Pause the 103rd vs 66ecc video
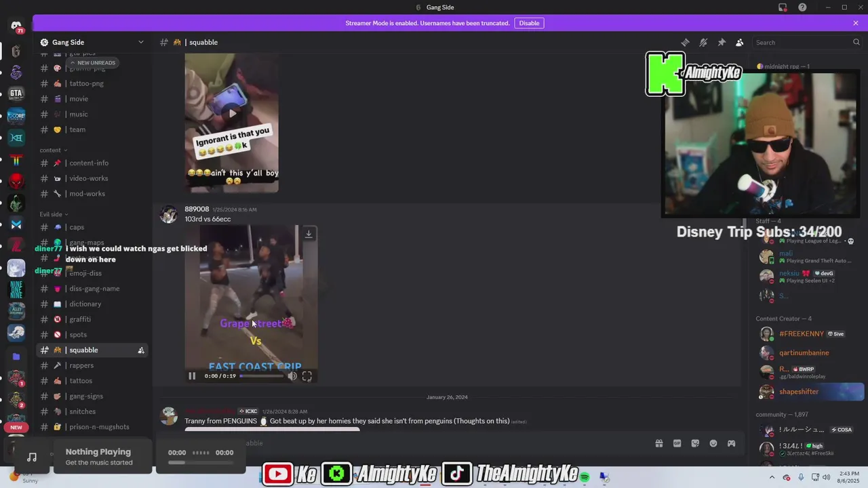Viewport: 868px width, 488px height. [192, 375]
